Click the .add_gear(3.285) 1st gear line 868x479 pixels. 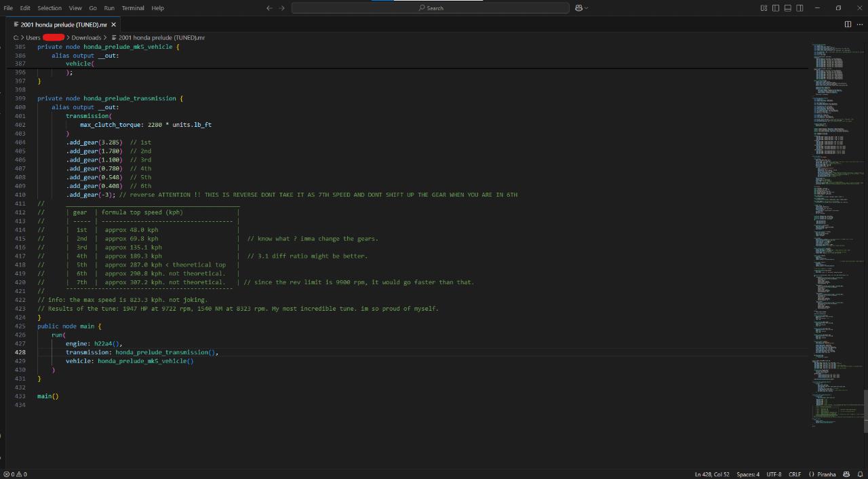pyautogui.click(x=108, y=142)
